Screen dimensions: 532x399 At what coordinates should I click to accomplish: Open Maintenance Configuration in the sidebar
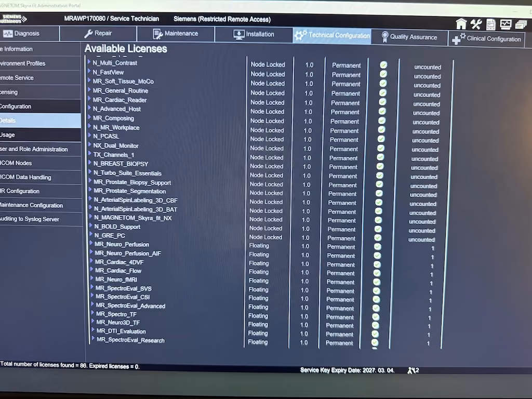tap(41, 205)
